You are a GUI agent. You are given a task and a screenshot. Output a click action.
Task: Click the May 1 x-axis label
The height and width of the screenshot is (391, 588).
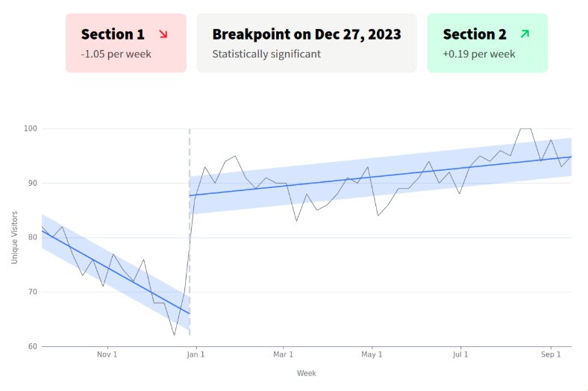(x=372, y=354)
